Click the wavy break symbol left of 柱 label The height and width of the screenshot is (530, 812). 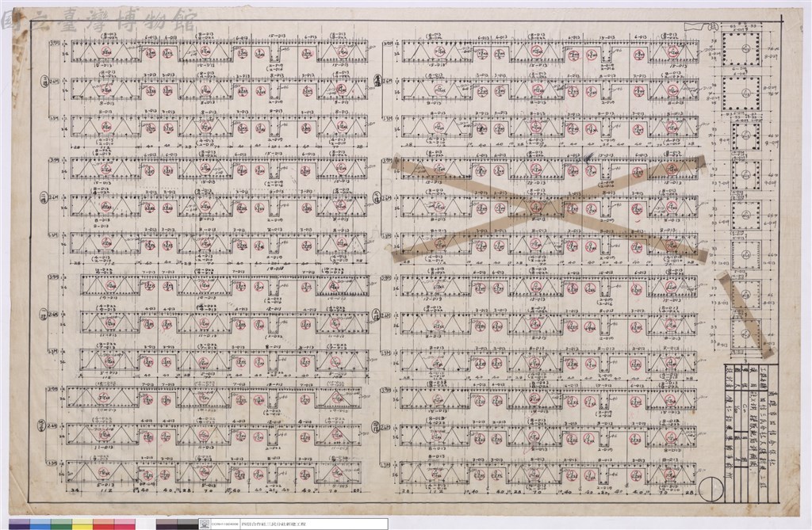coord(695,26)
